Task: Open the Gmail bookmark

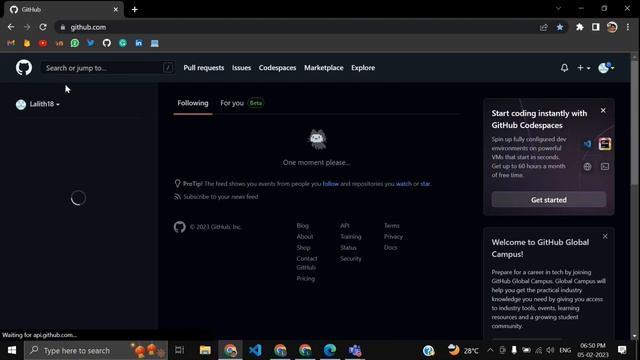Action: point(11,43)
